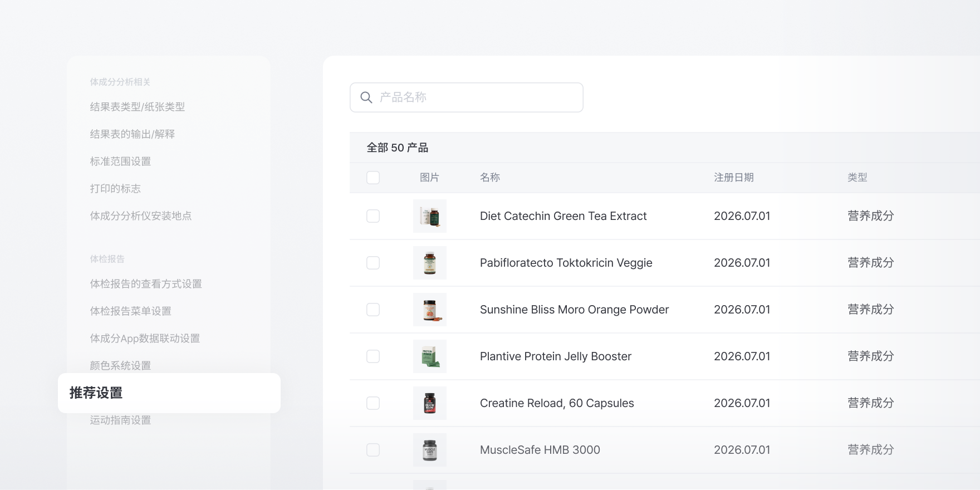Click 营养成分 type in MuscleSafe HMB row
980x490 pixels.
pos(871,450)
